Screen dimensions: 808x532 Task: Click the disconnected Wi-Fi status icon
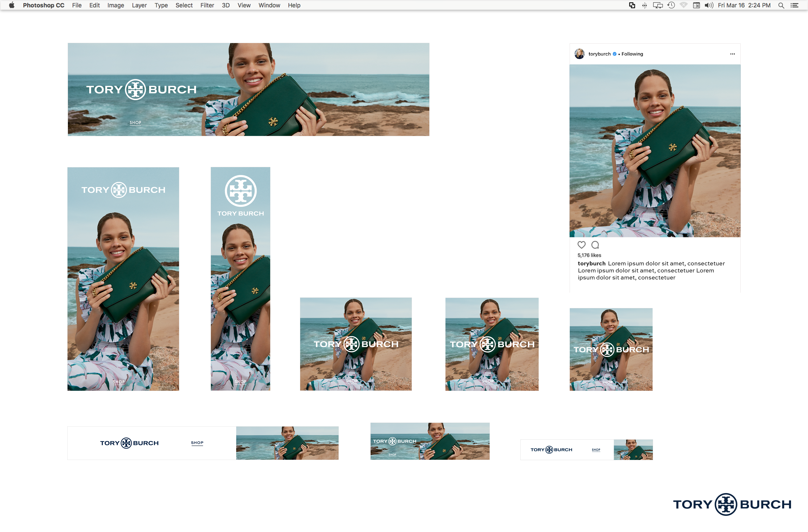tap(683, 5)
